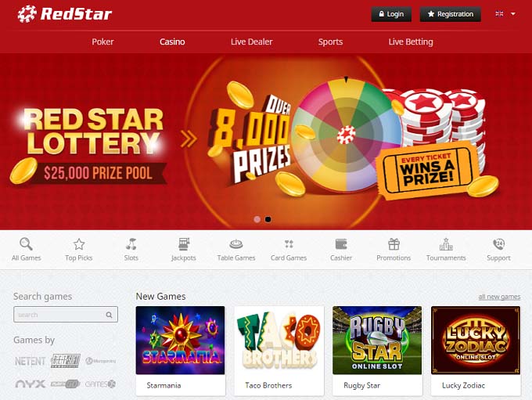Image resolution: width=532 pixels, height=400 pixels.
Task: Follow the all new games link
Action: tap(499, 297)
